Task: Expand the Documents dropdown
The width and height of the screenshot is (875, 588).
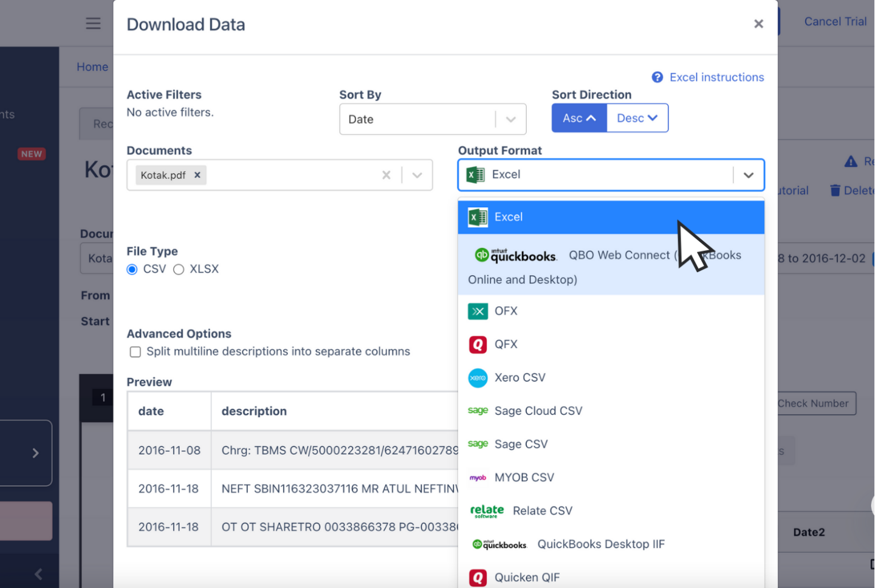Action: click(417, 175)
